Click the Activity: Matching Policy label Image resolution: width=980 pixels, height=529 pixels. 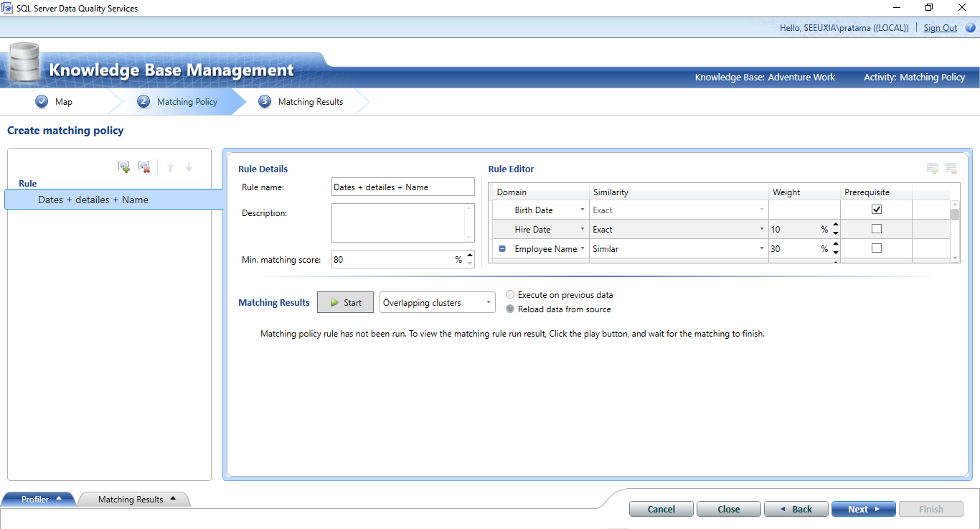[915, 78]
